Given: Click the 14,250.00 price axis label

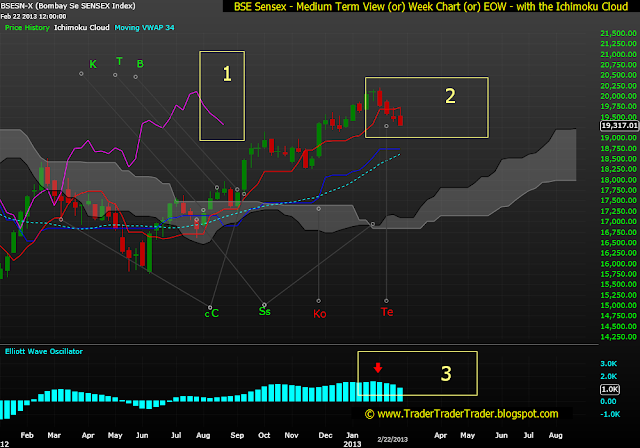Looking at the screenshot, I should (618, 337).
